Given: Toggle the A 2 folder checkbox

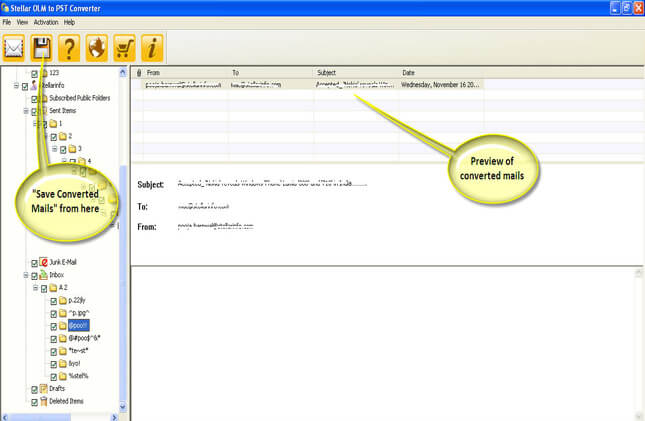Looking at the screenshot, I should pos(44,288).
